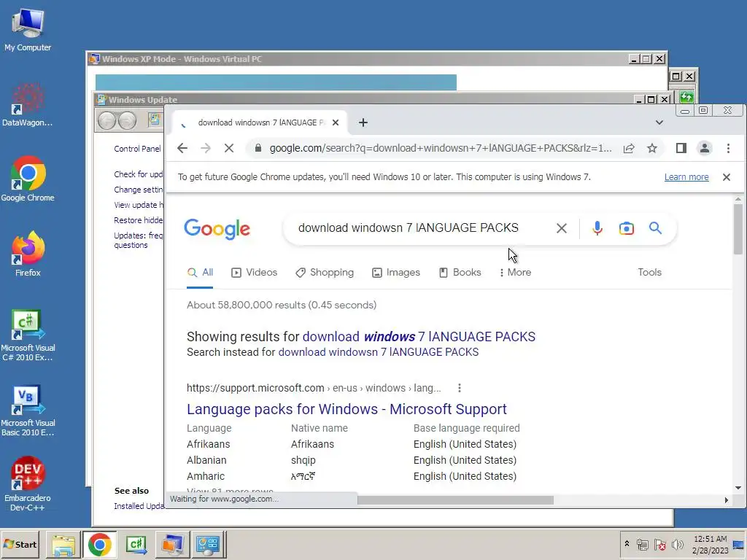The image size is (747, 560).
Task: Switch to the Books tab
Action: (x=460, y=273)
